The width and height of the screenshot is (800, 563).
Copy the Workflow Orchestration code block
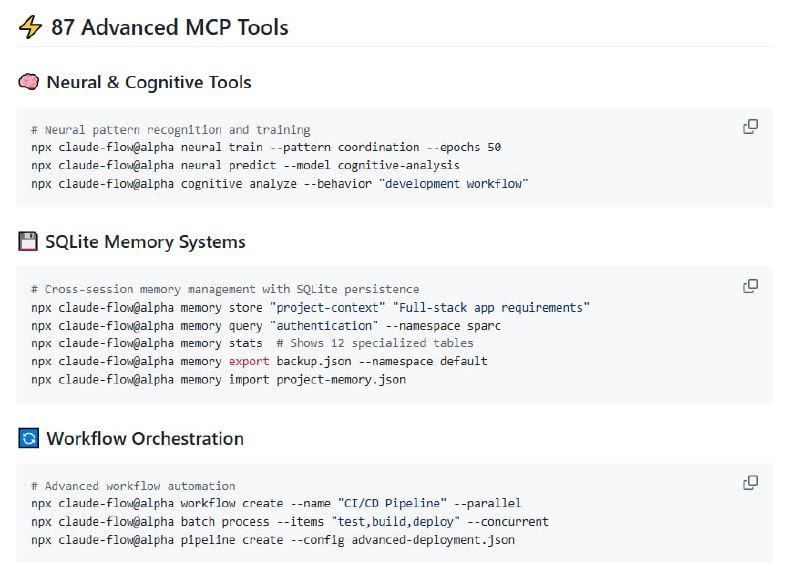point(750,483)
